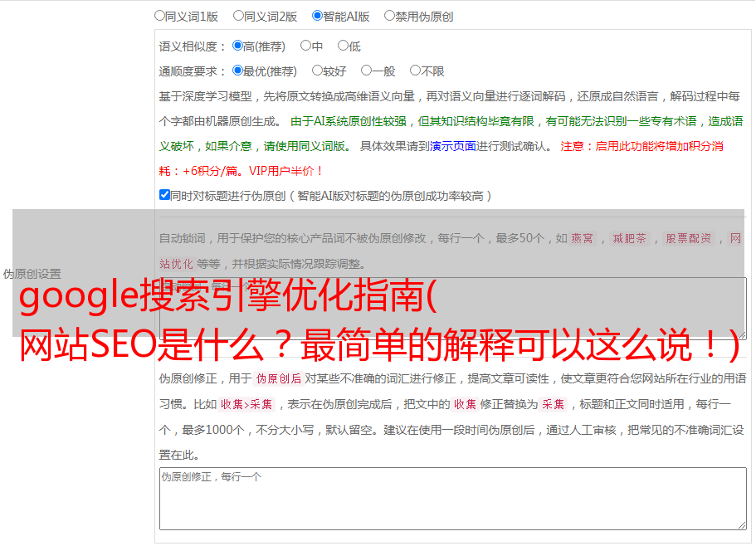Set 通顺度要求 to 不限
The width and height of the screenshot is (756, 546).
tap(415, 71)
